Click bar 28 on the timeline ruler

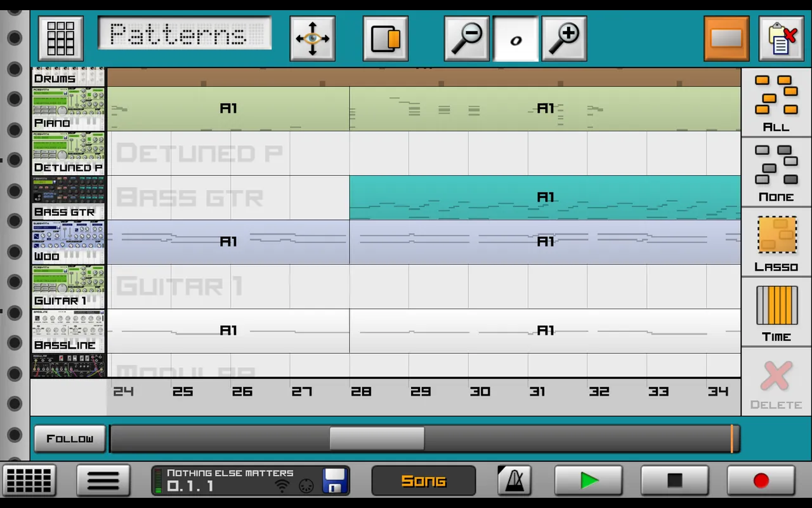coord(361,392)
